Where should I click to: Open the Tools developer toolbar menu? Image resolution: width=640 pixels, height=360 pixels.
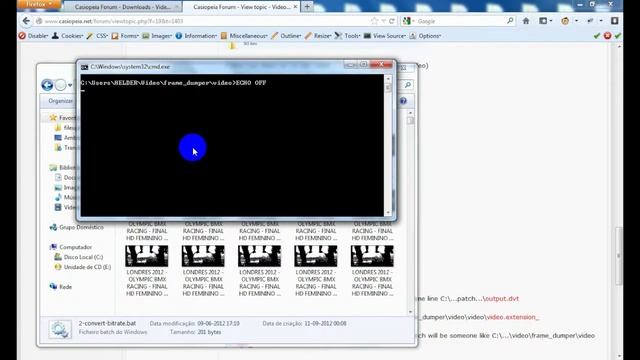[347, 36]
